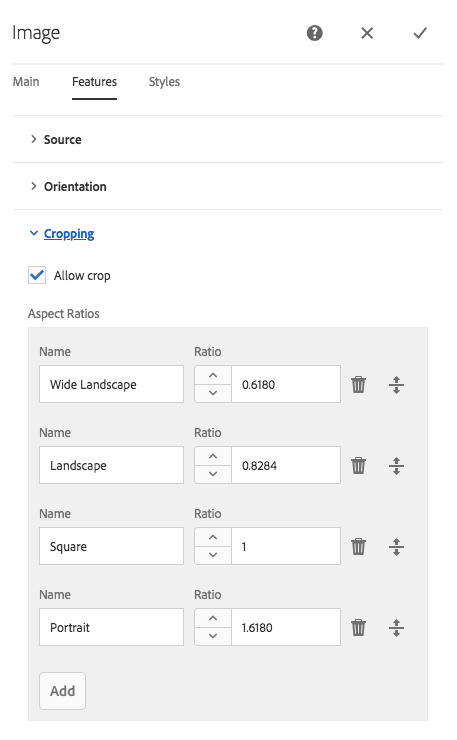This screenshot has width=457, height=740.
Task: Increase the Wide Landscape ratio value
Action: [213, 375]
